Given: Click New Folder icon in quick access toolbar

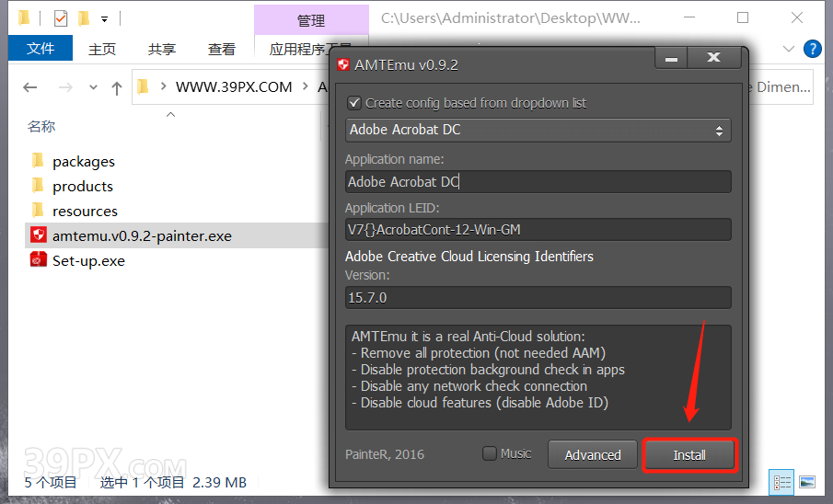Looking at the screenshot, I should pos(84,18).
